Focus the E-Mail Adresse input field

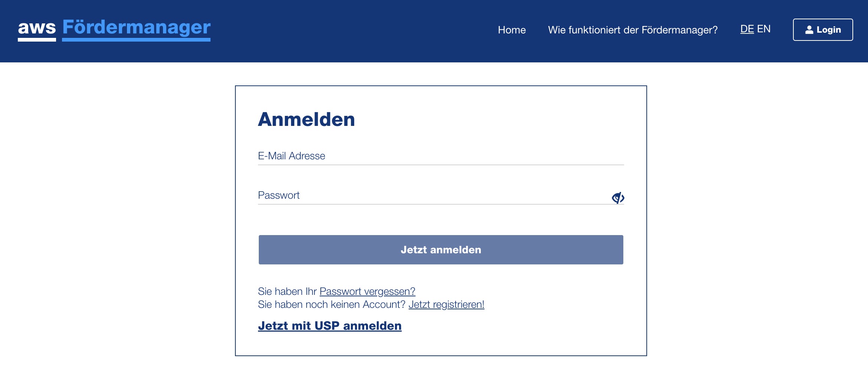tap(440, 156)
